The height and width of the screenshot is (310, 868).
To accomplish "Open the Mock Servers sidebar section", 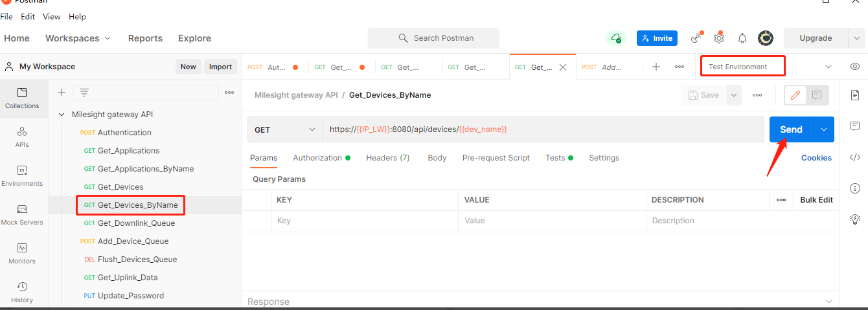I will pos(22,215).
